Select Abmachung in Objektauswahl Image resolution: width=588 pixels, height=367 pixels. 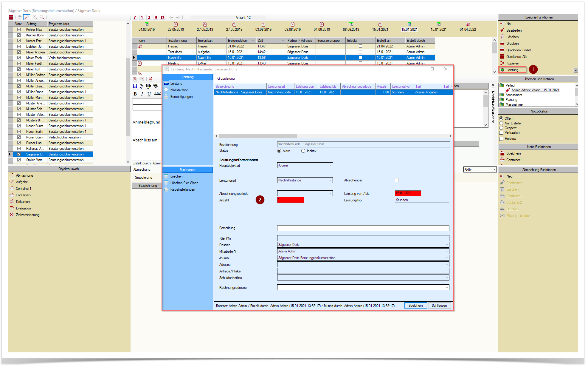24,175
